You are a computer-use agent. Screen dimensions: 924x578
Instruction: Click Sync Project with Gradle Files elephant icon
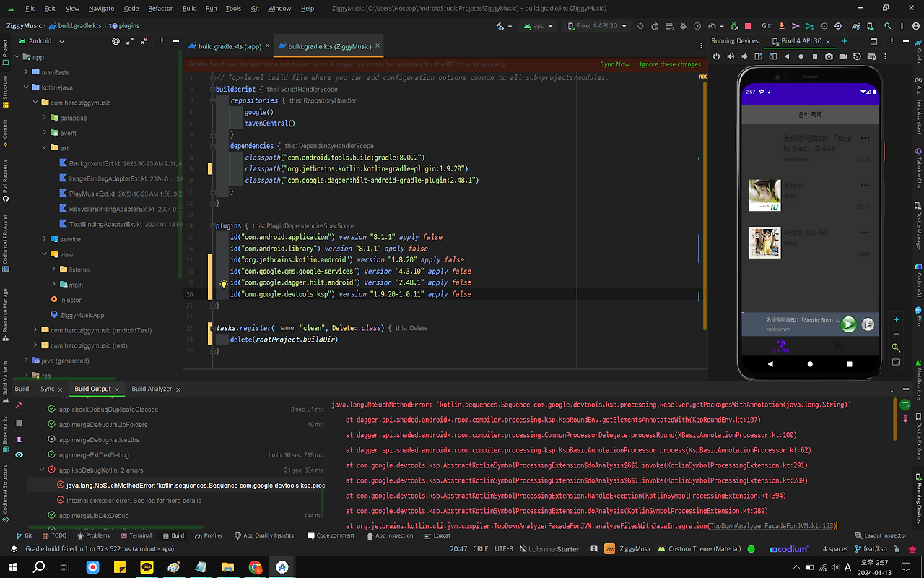[856, 26]
